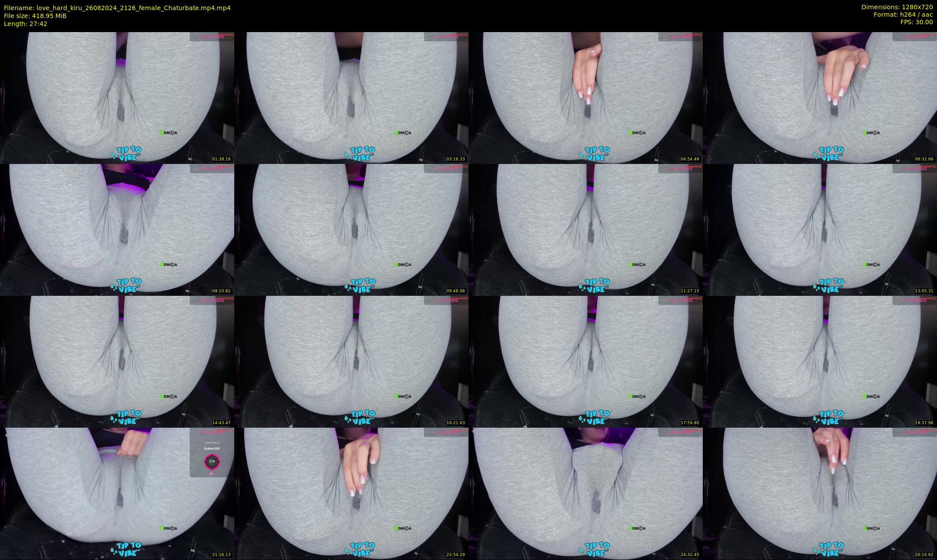Click the Tip To Vibe logo in 21:16.13 frame

click(126, 549)
